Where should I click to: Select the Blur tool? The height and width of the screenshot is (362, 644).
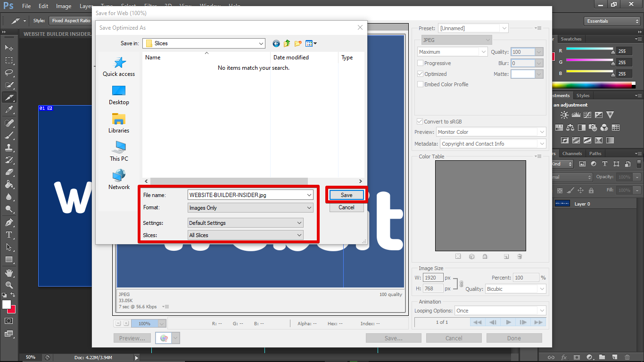point(9,197)
